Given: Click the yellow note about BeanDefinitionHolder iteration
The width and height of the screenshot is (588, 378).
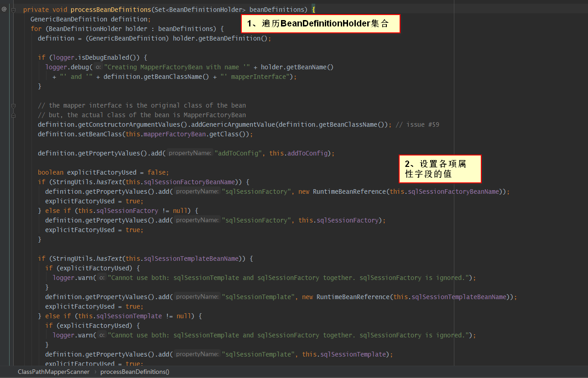Looking at the screenshot, I should point(320,23).
